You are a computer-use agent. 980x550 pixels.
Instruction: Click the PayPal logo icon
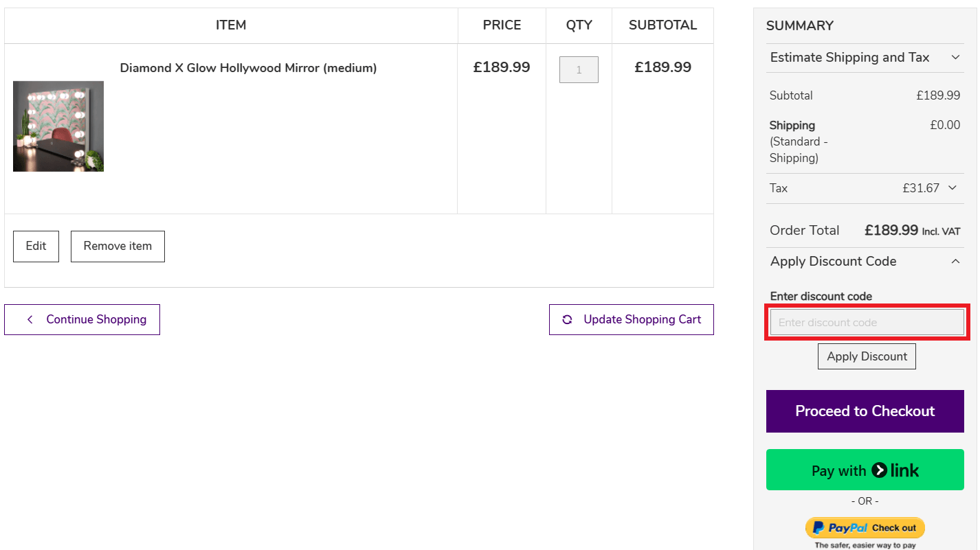point(818,527)
